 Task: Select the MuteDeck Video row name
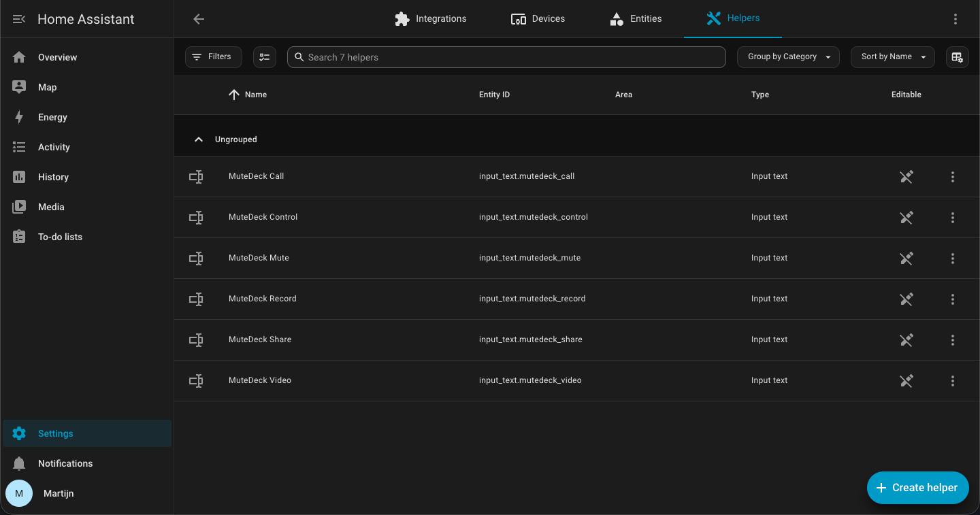click(x=260, y=380)
